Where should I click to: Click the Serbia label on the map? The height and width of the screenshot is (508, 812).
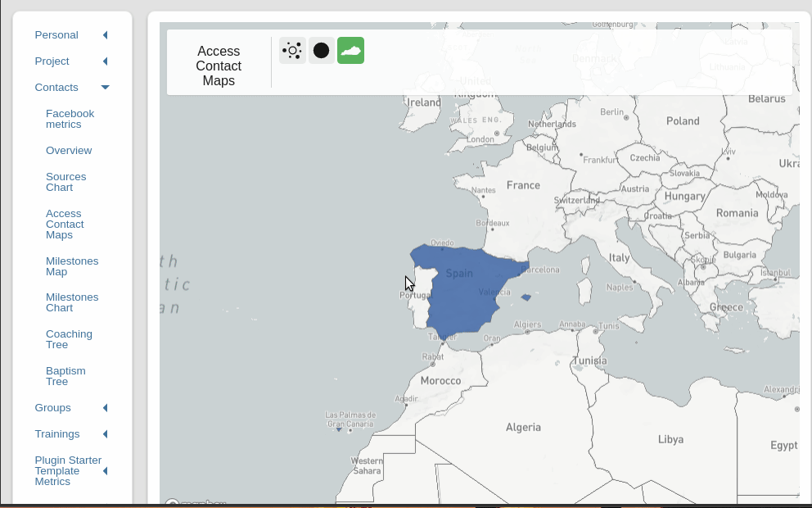click(x=697, y=235)
